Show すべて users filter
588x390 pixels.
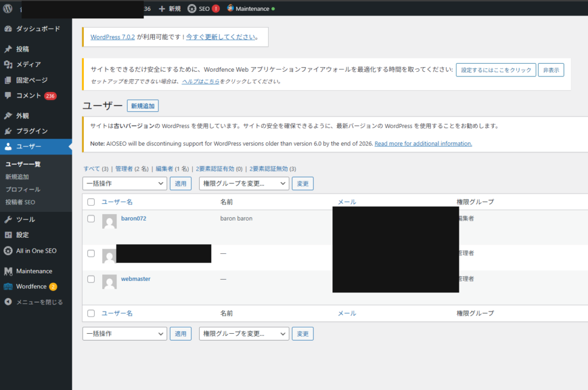point(92,169)
